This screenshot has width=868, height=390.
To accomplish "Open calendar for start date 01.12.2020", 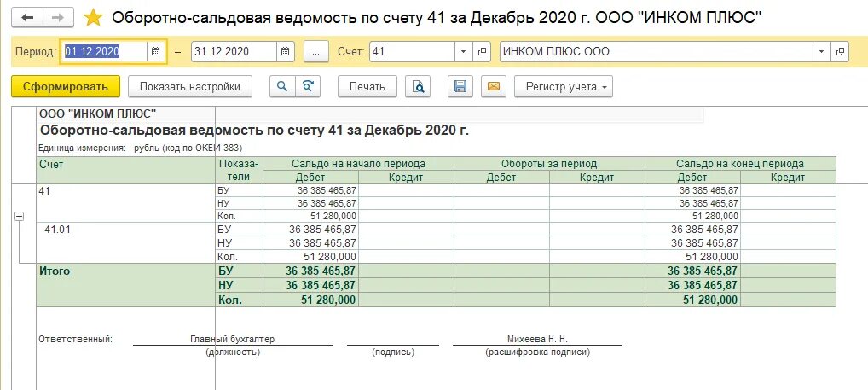I will tap(156, 51).
